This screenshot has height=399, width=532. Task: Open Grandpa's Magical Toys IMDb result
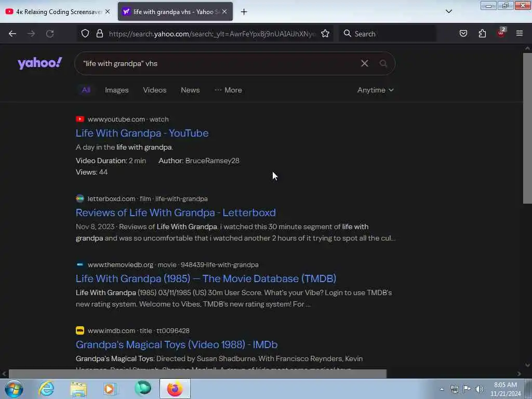pyautogui.click(x=177, y=344)
